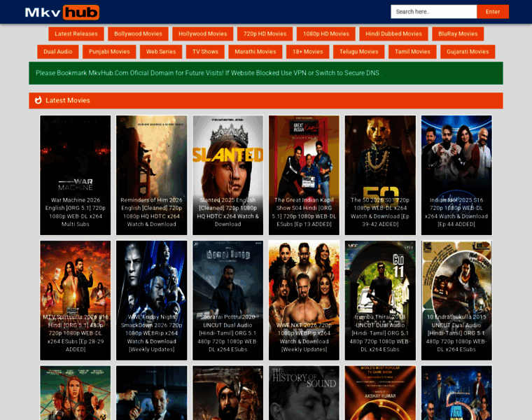Image resolution: width=532 pixels, height=420 pixels.
Task: Open the WWE NXT 2026 card
Action: tap(304, 300)
